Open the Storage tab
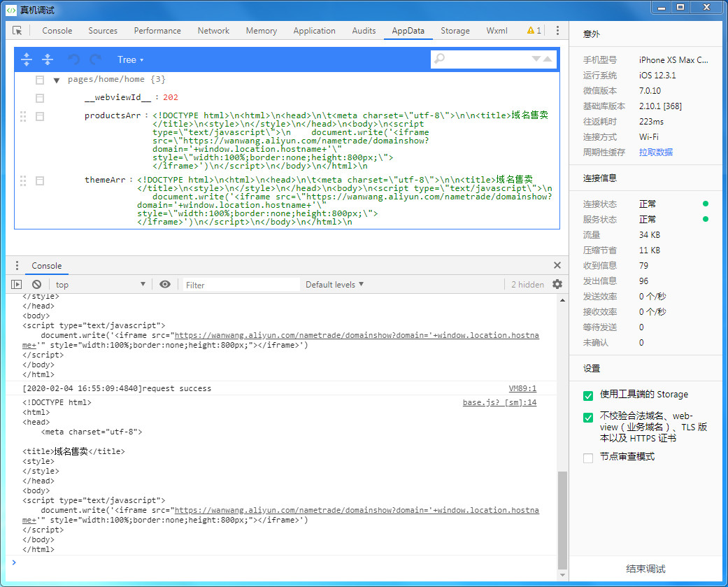 point(455,31)
